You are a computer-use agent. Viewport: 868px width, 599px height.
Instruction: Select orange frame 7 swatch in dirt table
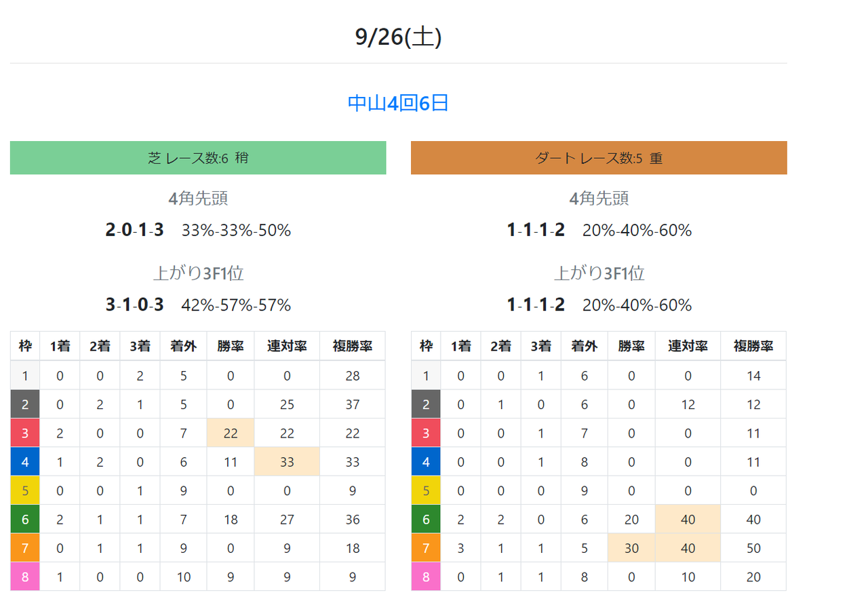(426, 548)
